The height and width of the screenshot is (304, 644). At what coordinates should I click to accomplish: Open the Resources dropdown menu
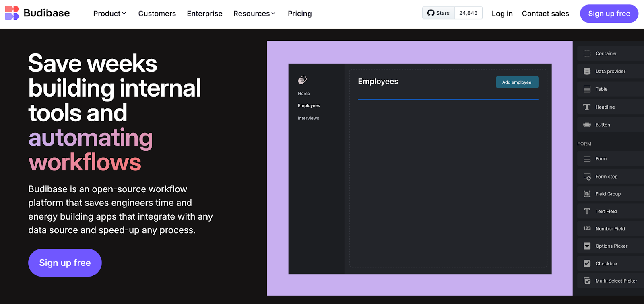(x=254, y=14)
